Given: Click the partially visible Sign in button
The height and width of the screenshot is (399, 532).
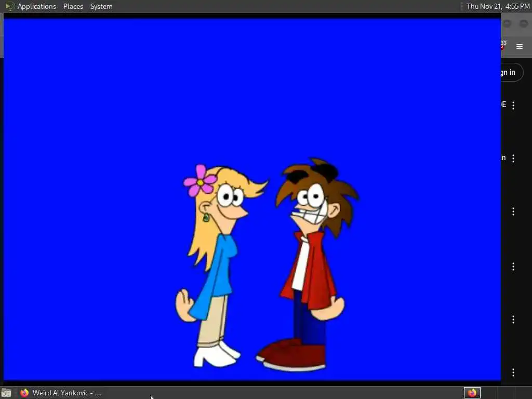Looking at the screenshot, I should 512,72.
